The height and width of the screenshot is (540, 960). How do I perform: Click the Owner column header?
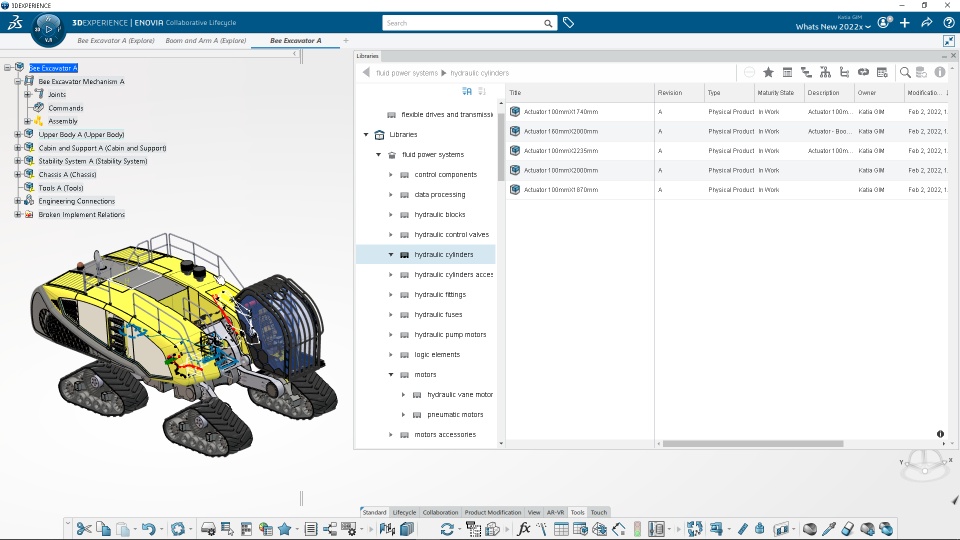click(x=879, y=92)
